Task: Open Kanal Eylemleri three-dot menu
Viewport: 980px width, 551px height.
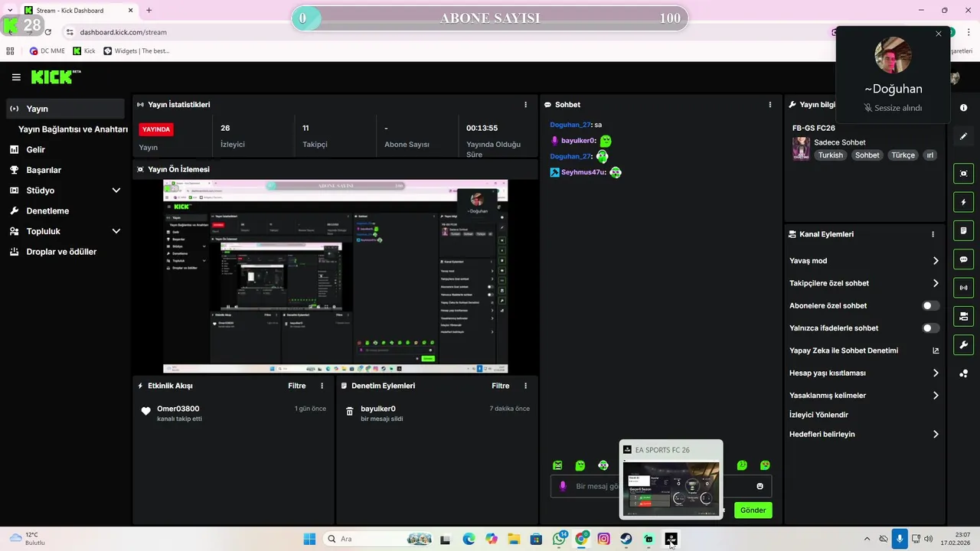Action: coord(933,234)
